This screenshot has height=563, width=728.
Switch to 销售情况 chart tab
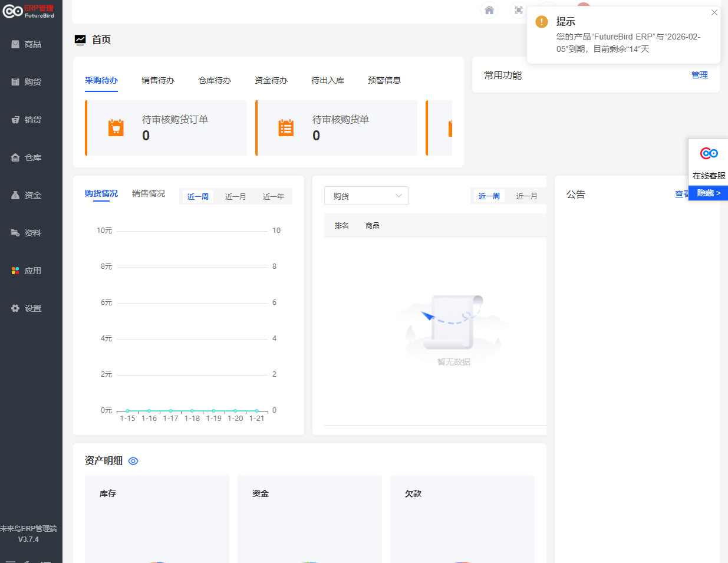pyautogui.click(x=149, y=193)
